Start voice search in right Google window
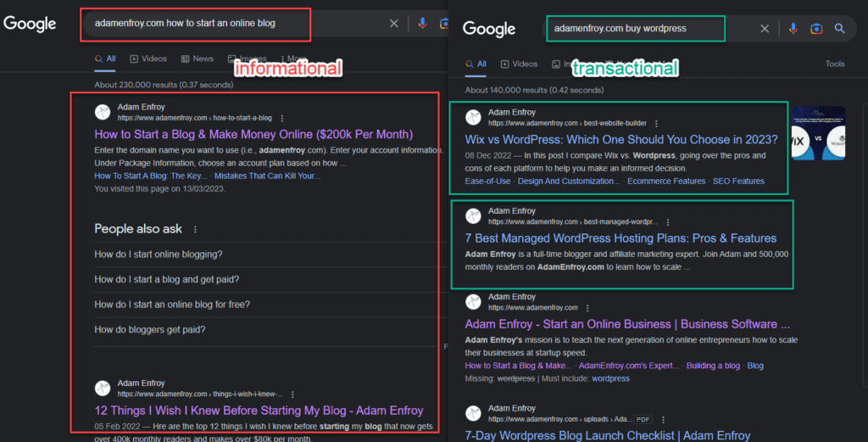This screenshot has width=868, height=442. pyautogui.click(x=793, y=29)
